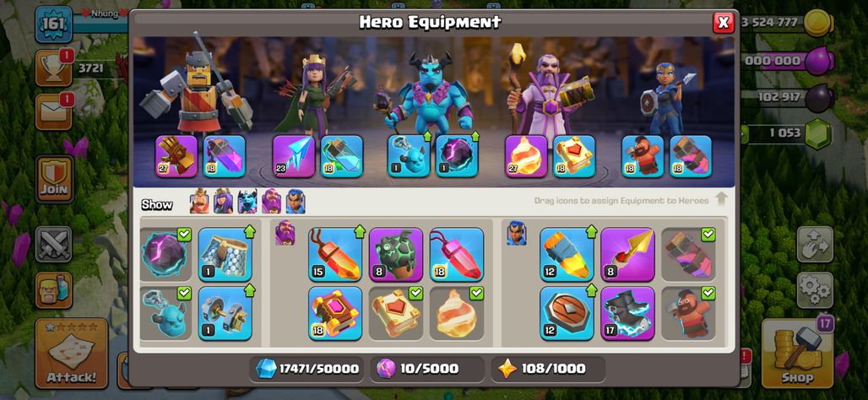Select the level 27 gauntlet on Barbarian King
The image size is (868, 400).
coord(176,156)
